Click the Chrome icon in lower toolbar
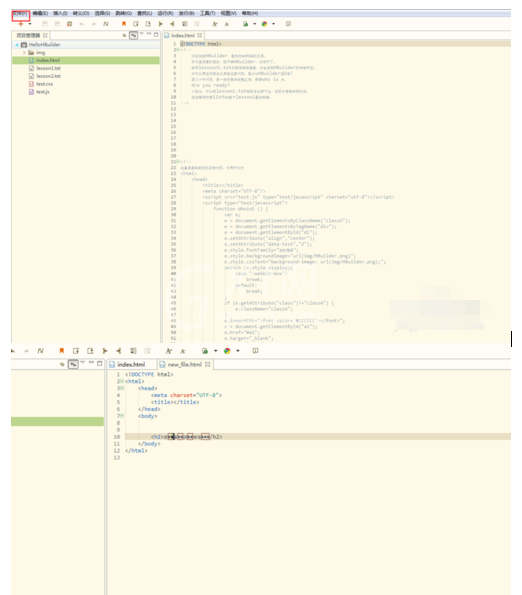 (x=227, y=351)
